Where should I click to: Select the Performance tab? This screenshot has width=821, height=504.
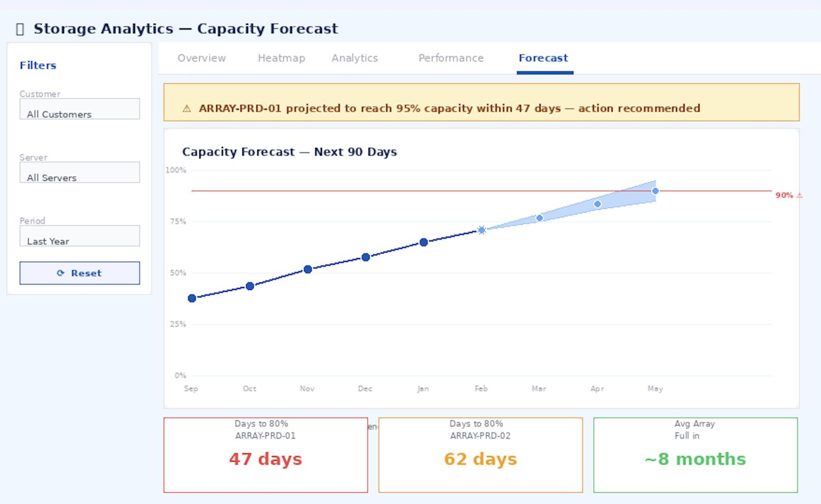coord(451,58)
